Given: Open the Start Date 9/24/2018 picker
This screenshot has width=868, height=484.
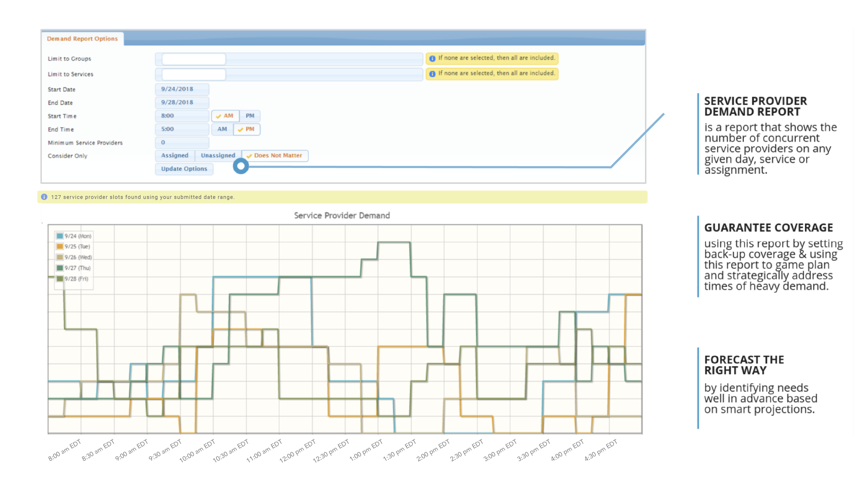Looking at the screenshot, I should [182, 89].
